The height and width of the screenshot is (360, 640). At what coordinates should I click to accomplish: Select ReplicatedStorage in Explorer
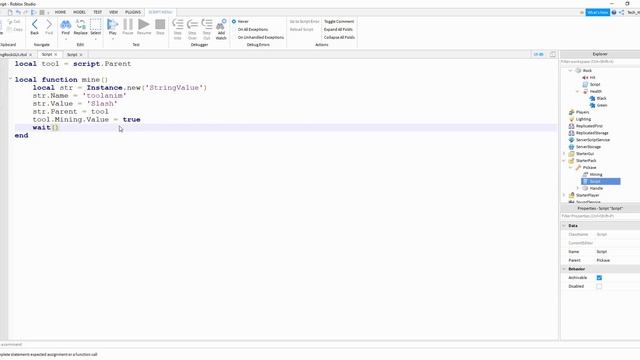[589, 133]
